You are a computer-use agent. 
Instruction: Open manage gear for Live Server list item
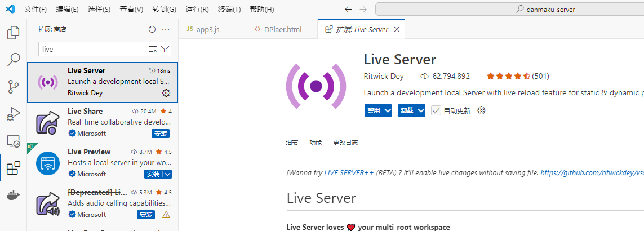click(166, 93)
